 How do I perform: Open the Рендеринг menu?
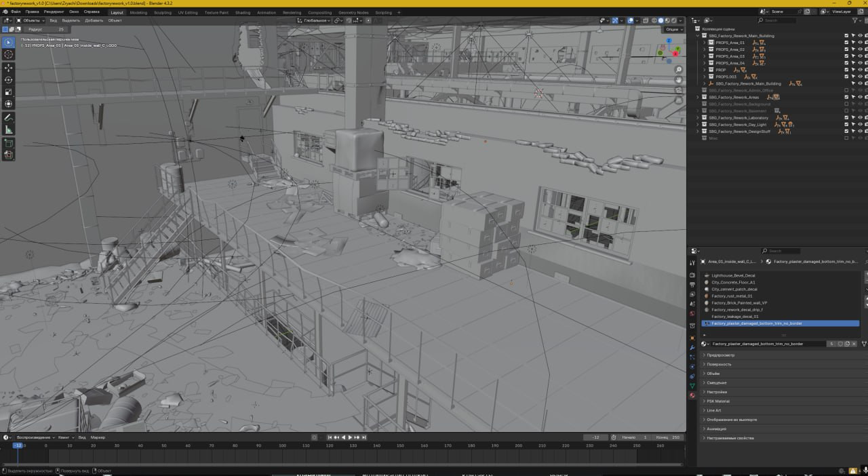pyautogui.click(x=54, y=12)
